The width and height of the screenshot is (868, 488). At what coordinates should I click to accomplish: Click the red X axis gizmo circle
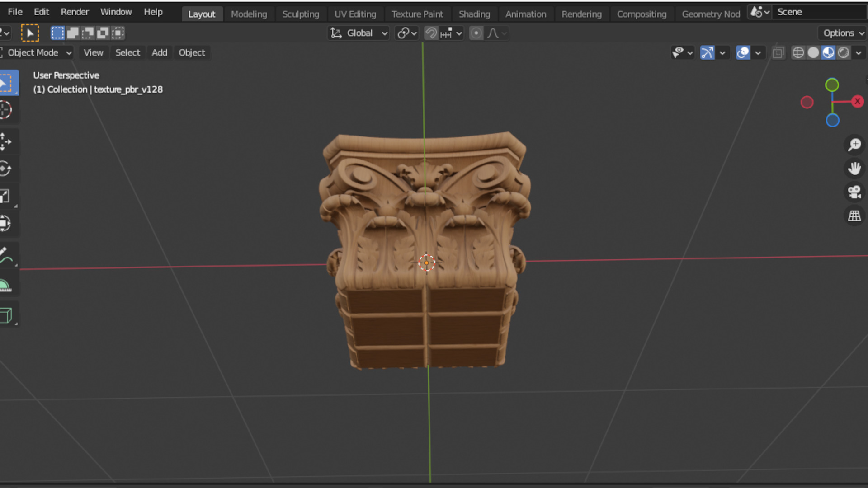[x=857, y=102]
